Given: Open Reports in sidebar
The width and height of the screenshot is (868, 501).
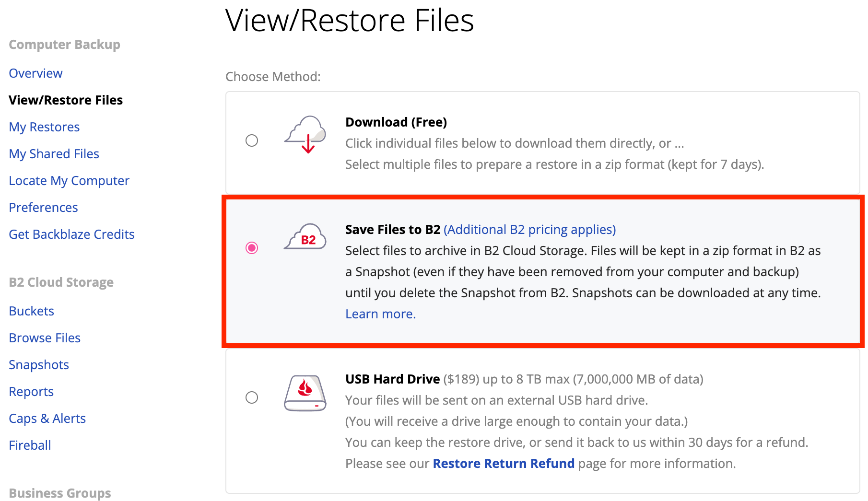Looking at the screenshot, I should click(x=31, y=392).
